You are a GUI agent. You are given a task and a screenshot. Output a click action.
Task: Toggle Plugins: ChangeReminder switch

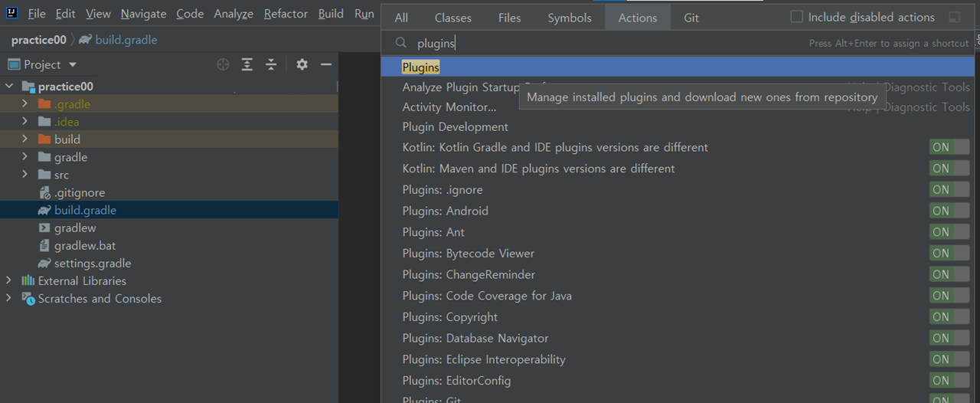(949, 274)
